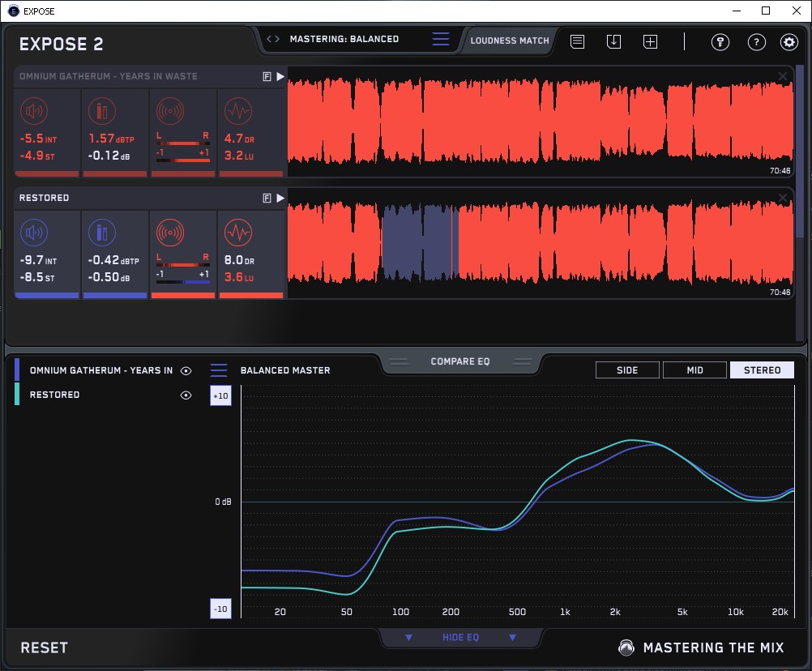Click the Balanced Master label

285,370
